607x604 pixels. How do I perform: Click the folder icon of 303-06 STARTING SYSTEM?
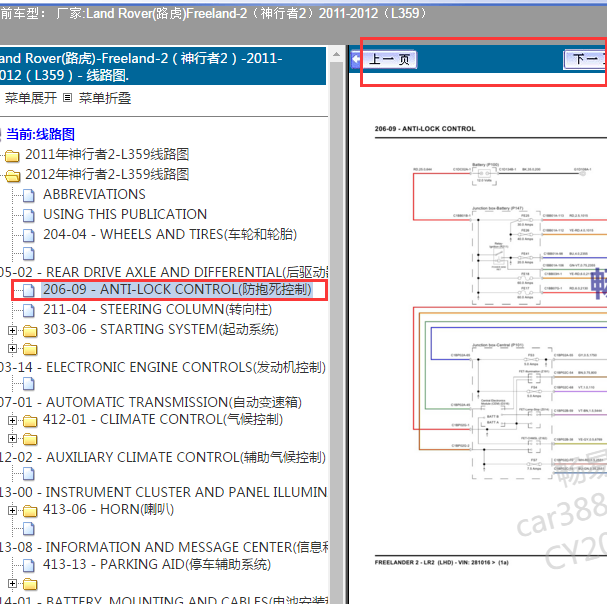30,331
